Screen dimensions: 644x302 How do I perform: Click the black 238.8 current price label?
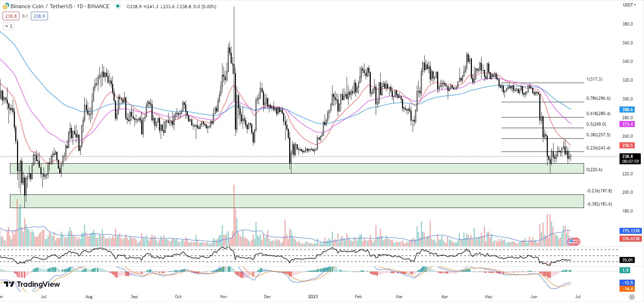pyautogui.click(x=627, y=156)
